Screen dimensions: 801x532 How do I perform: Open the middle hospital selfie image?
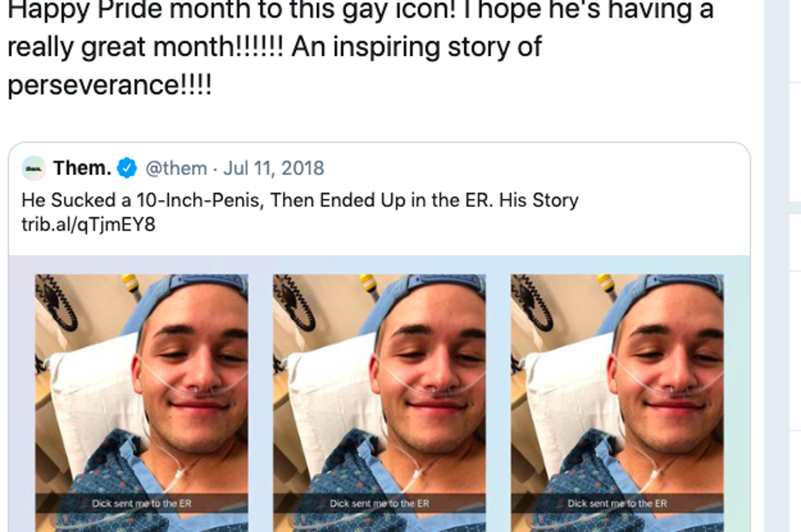pyautogui.click(x=379, y=385)
